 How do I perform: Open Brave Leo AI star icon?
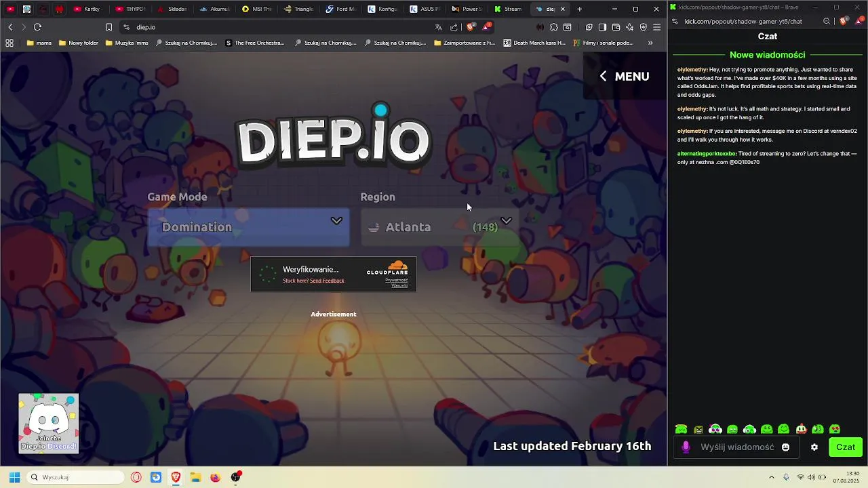[x=629, y=27]
